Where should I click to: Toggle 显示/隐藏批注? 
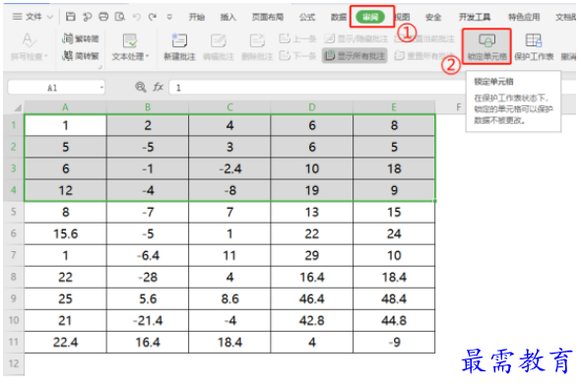356,38
